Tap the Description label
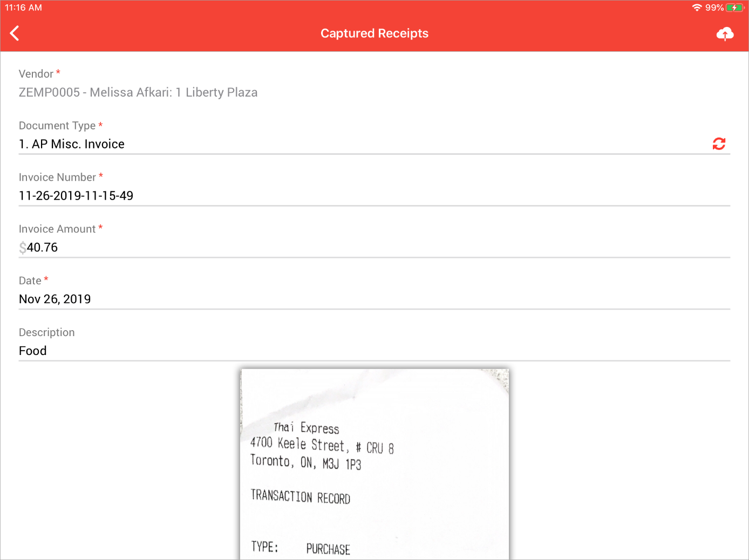Viewport: 749px width, 560px height. (x=47, y=333)
